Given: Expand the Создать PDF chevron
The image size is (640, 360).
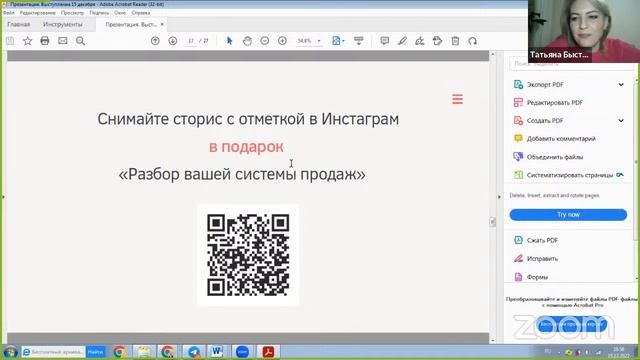Looking at the screenshot, I should (621, 120).
